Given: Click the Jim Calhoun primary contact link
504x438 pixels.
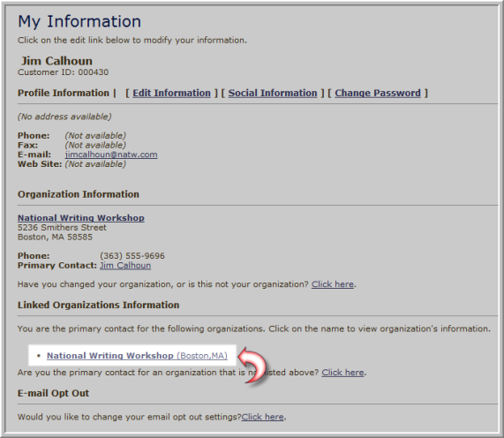Looking at the screenshot, I should (125, 265).
